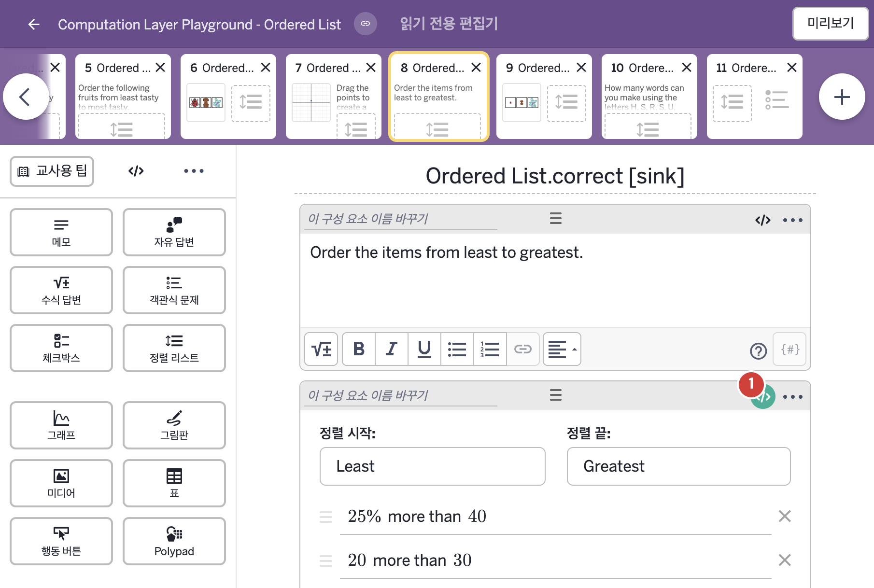Toggle italic formatting
874x588 pixels.
(392, 349)
